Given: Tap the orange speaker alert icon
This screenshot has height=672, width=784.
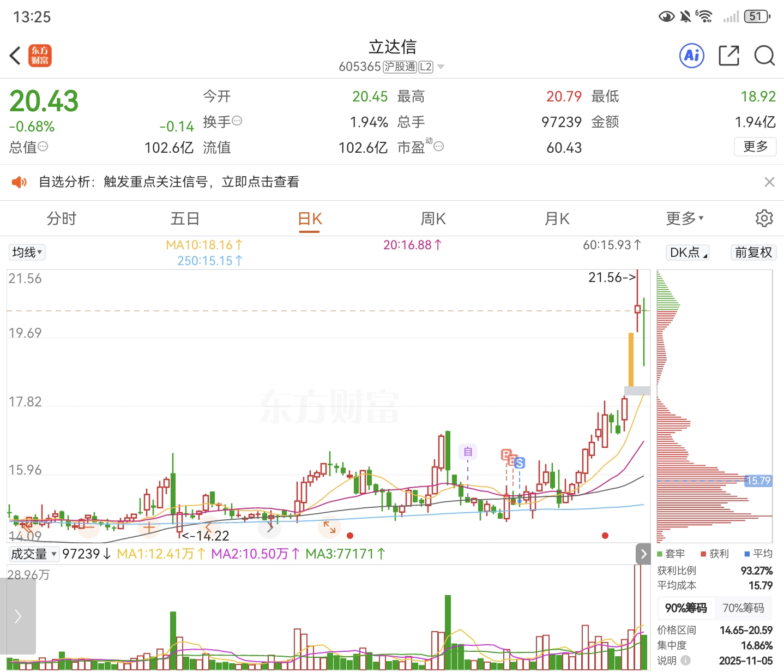Looking at the screenshot, I should pos(19,182).
